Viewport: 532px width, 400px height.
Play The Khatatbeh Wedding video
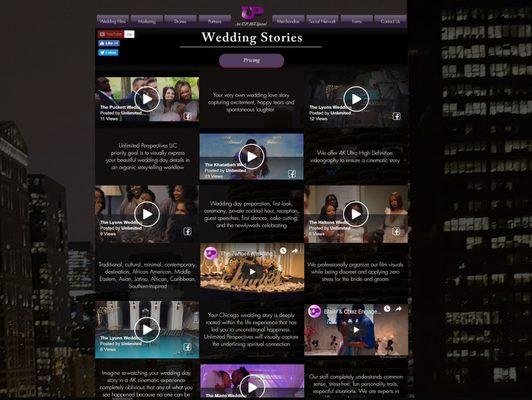251,156
